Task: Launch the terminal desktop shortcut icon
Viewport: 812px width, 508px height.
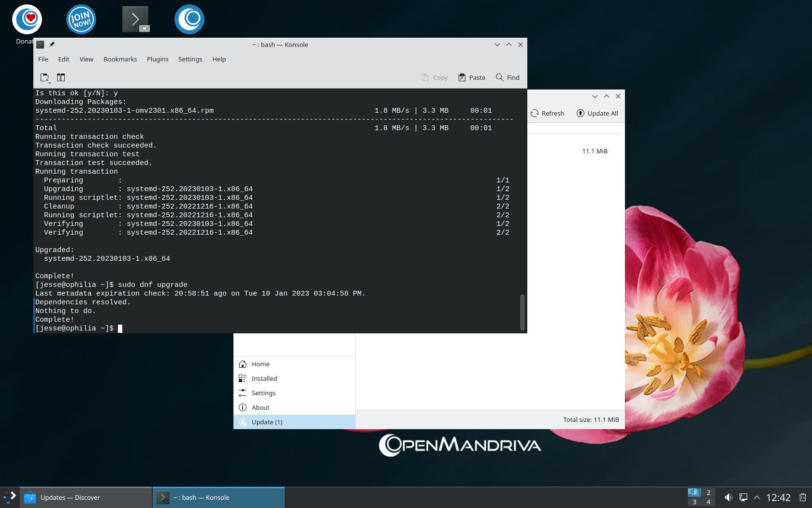Action: [x=135, y=20]
